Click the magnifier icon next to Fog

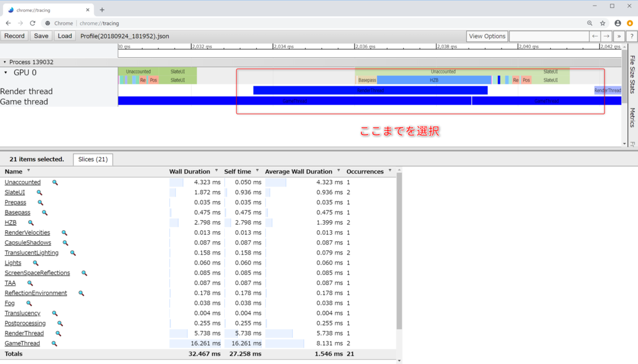(29, 304)
